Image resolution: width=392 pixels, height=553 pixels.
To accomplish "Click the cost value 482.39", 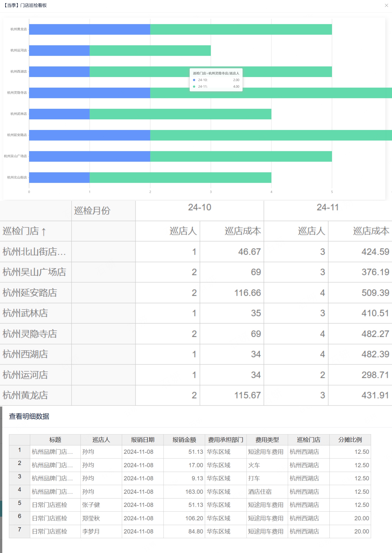I will 375,354.
